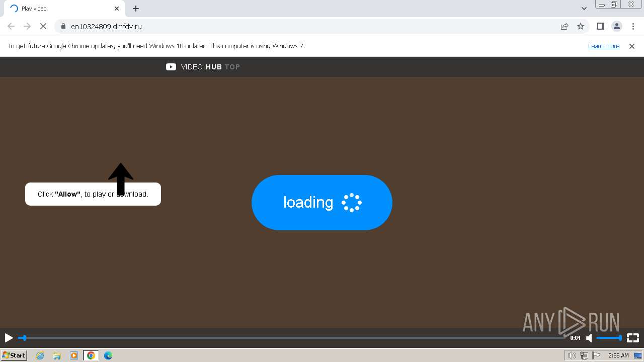Click the VIDEO HUB TOP logo
Viewport: 644px width, 362px height.
(x=203, y=67)
